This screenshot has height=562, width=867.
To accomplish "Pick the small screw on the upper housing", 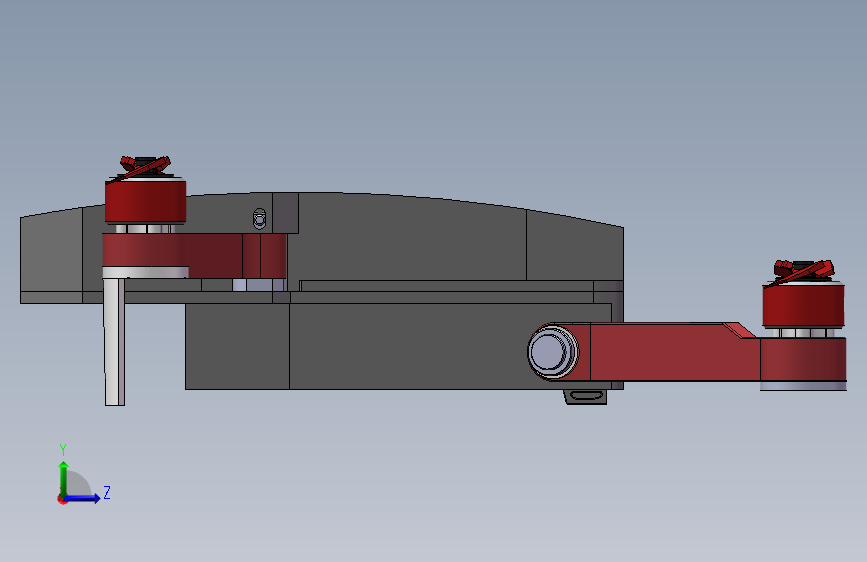I will pyautogui.click(x=259, y=219).
